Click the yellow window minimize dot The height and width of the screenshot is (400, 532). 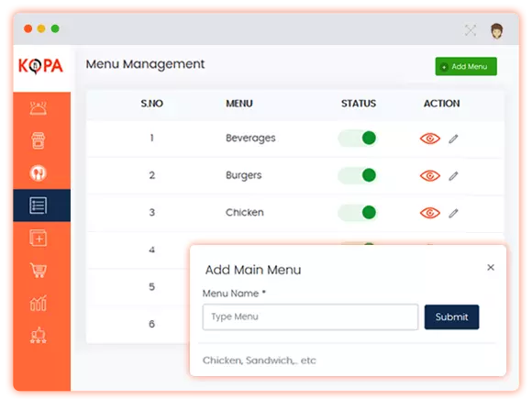[41, 28]
